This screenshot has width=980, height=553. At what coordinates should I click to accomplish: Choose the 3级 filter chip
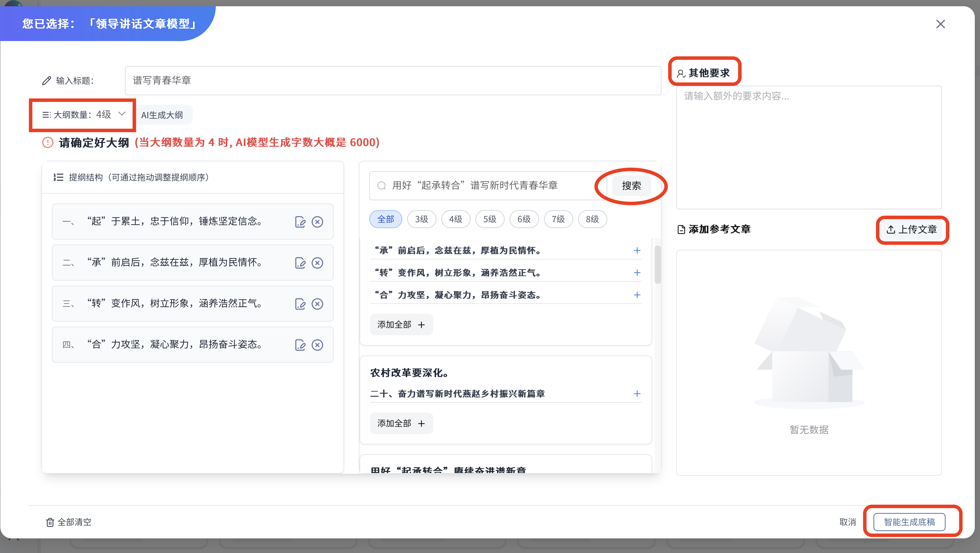421,219
